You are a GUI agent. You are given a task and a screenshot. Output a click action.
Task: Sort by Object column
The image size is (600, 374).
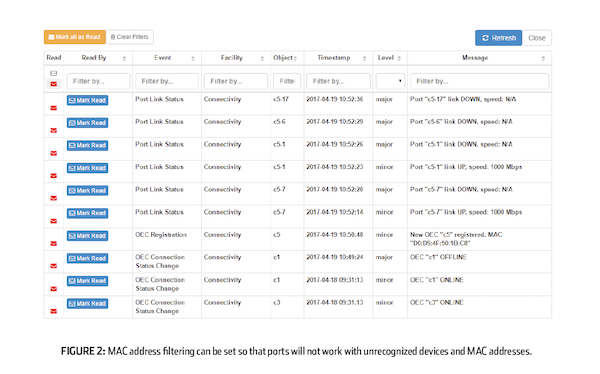click(295, 58)
